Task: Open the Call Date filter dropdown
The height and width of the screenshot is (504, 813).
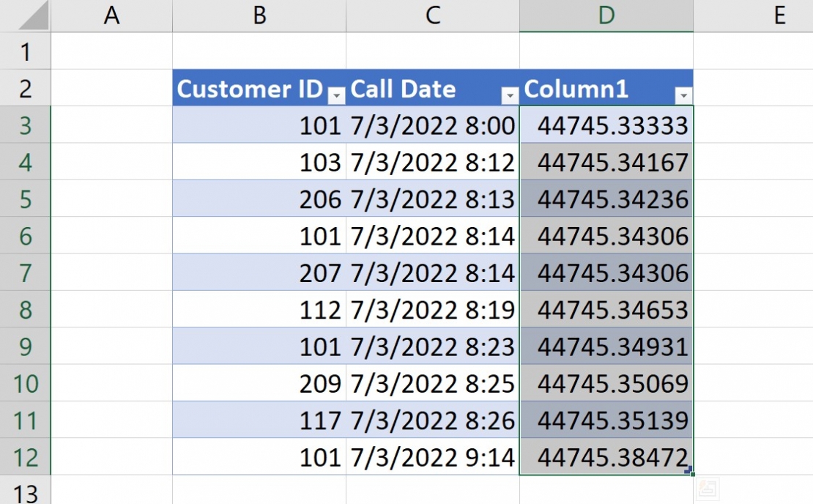Action: pos(509,95)
